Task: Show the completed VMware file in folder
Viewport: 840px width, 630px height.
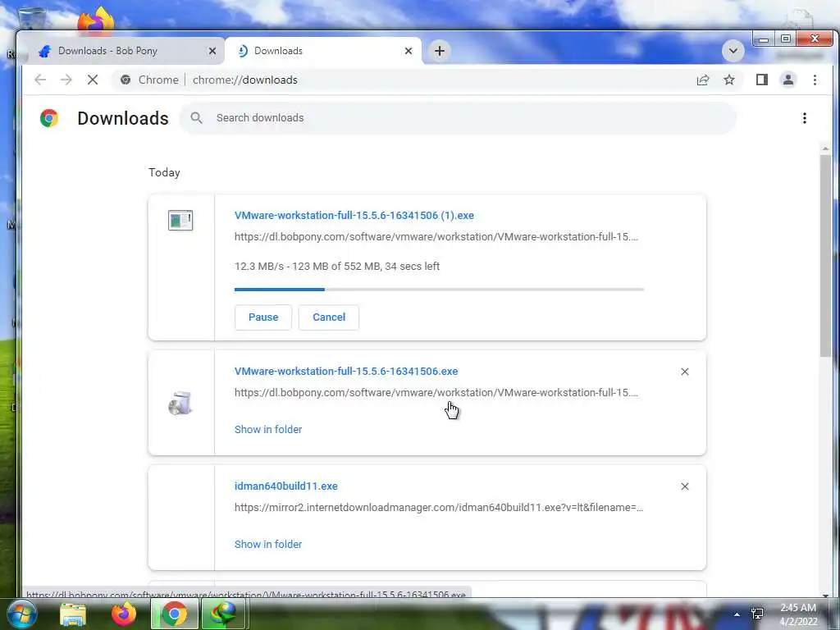Action: coord(268,430)
